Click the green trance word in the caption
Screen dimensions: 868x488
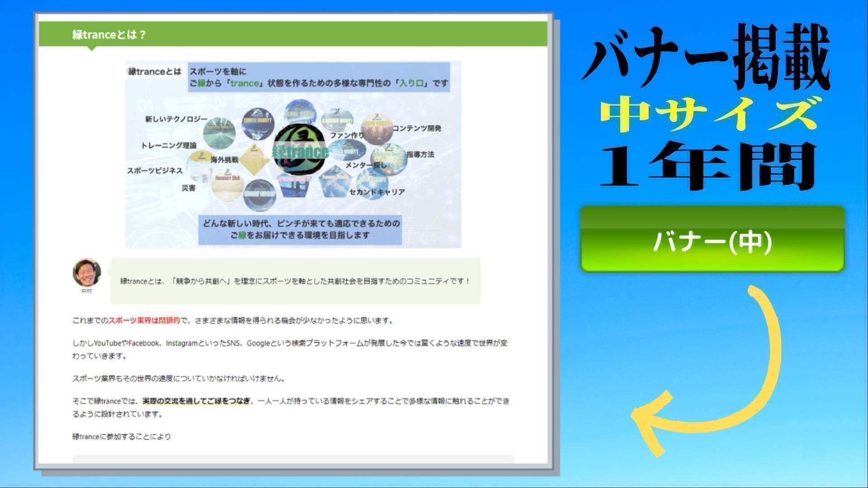(245, 84)
